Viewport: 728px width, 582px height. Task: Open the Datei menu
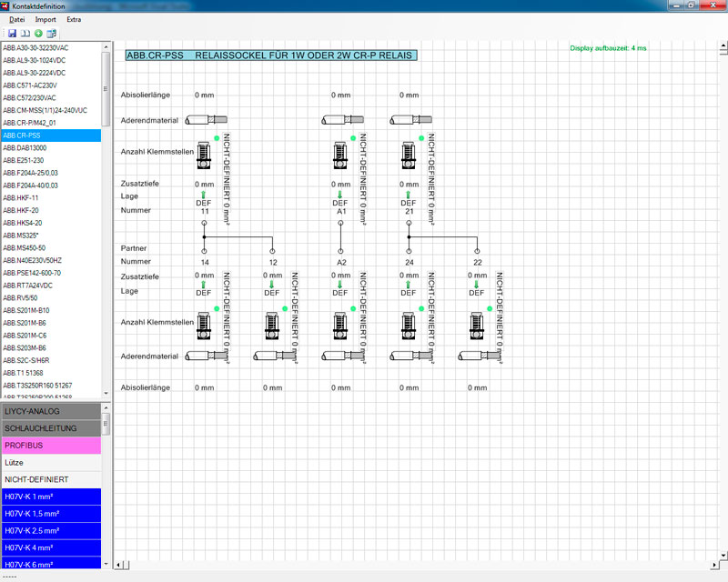coord(17,19)
